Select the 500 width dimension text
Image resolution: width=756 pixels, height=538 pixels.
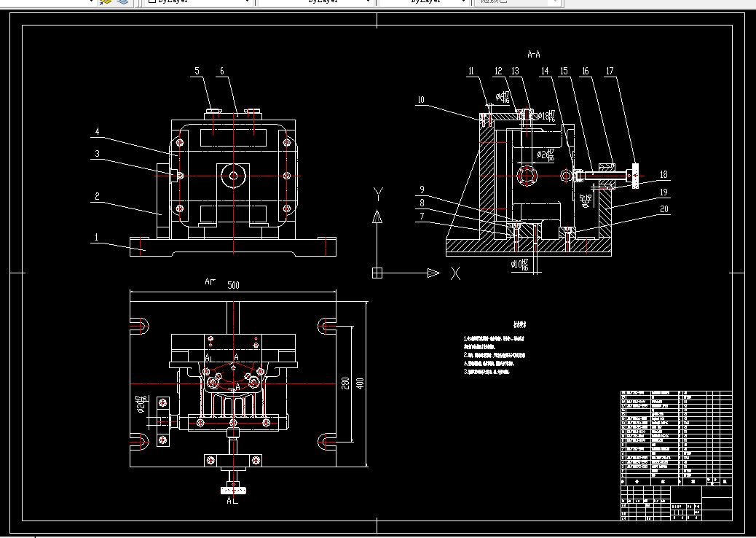[x=233, y=285]
